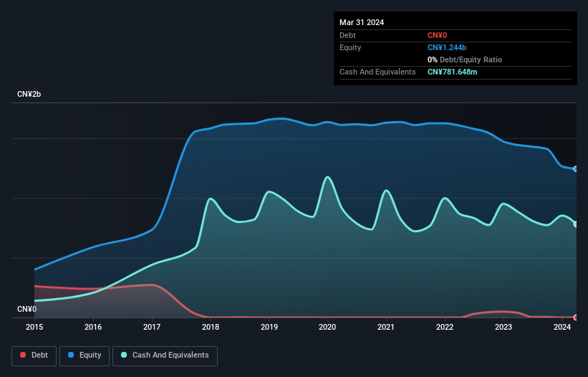Viewport: 588px width, 377px height.
Task: Click the Debt row label in tooltip
Action: click(x=347, y=35)
